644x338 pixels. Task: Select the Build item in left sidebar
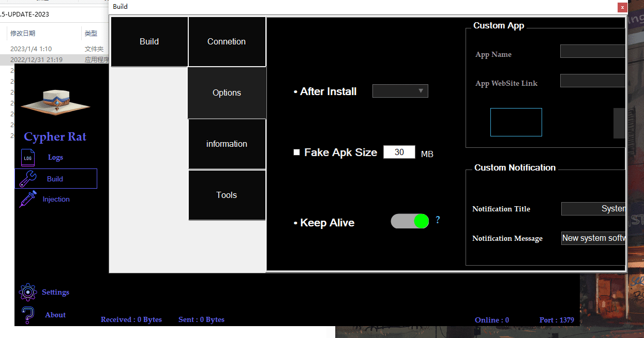click(x=56, y=179)
